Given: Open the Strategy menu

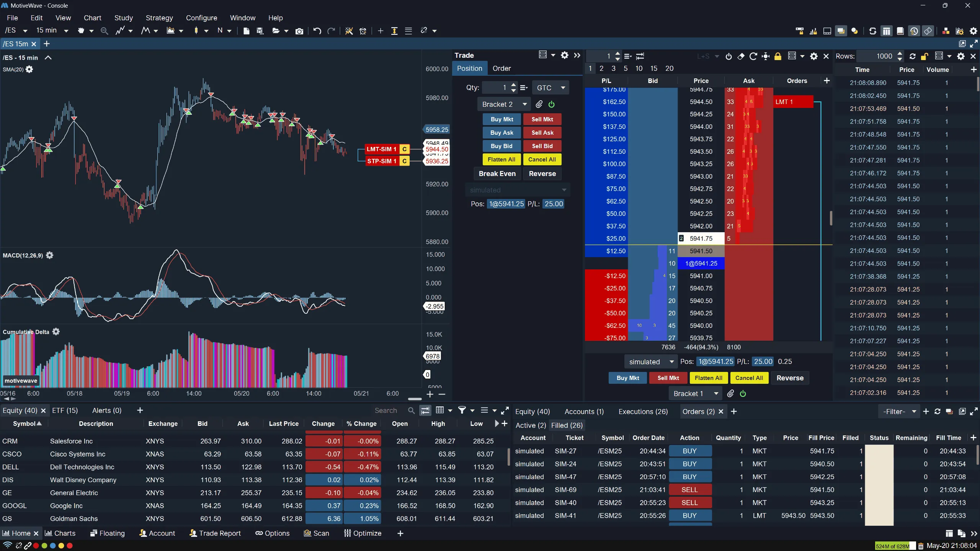Looking at the screenshot, I should (159, 18).
